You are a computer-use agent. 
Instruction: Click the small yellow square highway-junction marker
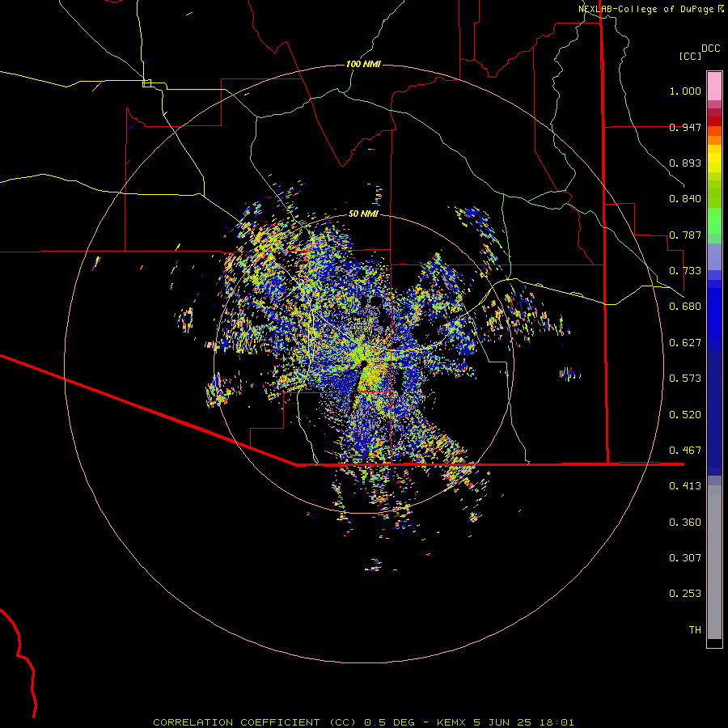[146, 83]
